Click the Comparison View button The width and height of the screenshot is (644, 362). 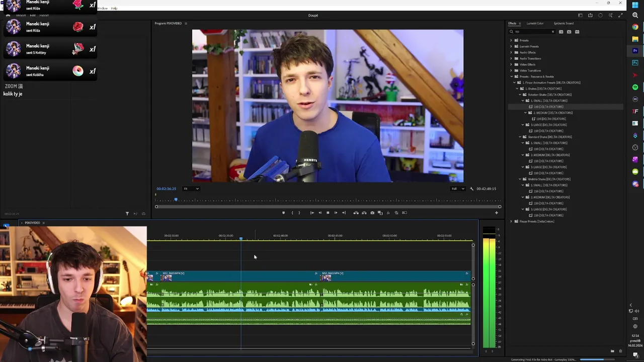coord(380,213)
